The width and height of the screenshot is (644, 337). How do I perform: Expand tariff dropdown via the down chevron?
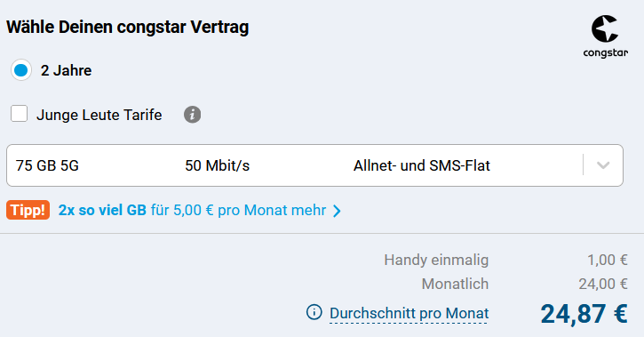coord(603,165)
